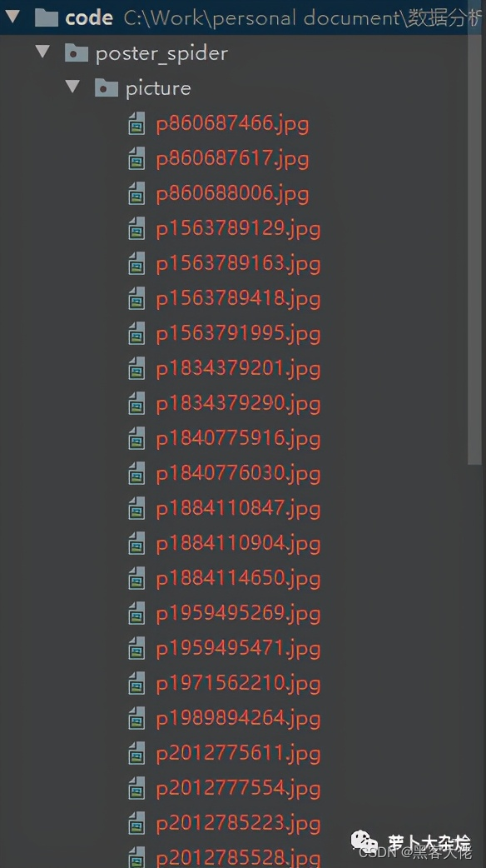
Task: Collapse the poster_spider folder arrow
Action: 42,52
